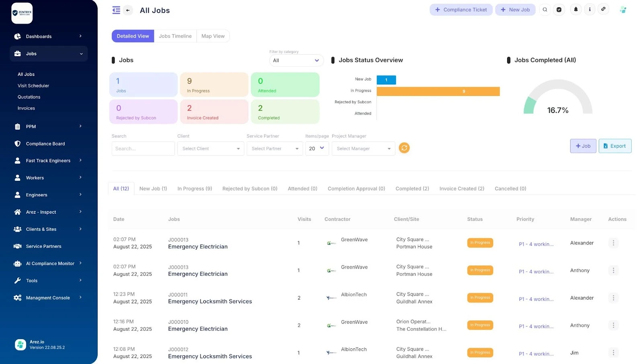Switch to Jobs Timeline view

175,36
